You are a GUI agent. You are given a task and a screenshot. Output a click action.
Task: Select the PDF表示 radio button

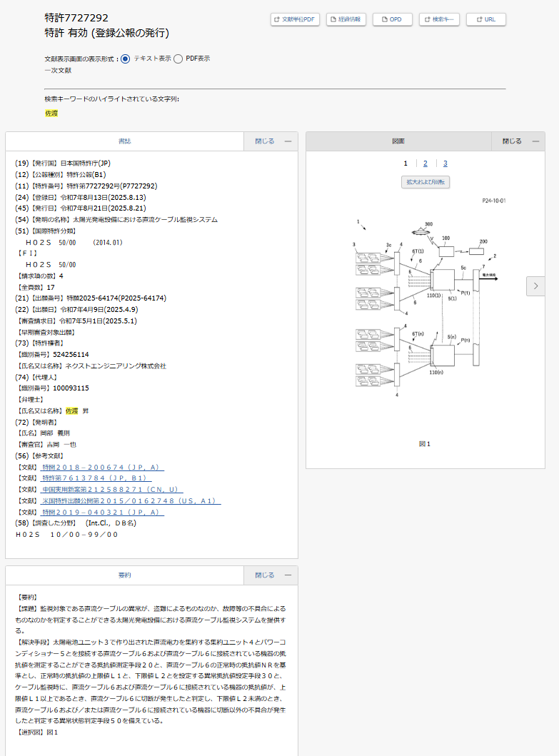[178, 59]
